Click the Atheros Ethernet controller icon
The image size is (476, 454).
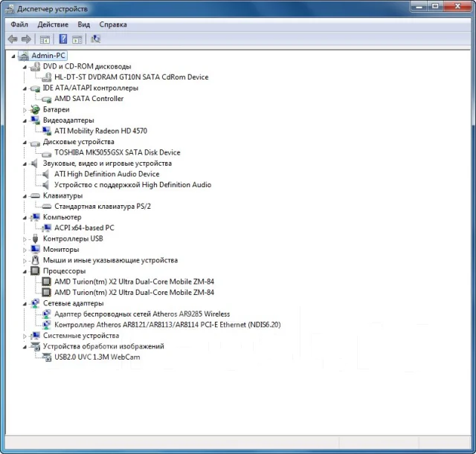46,325
